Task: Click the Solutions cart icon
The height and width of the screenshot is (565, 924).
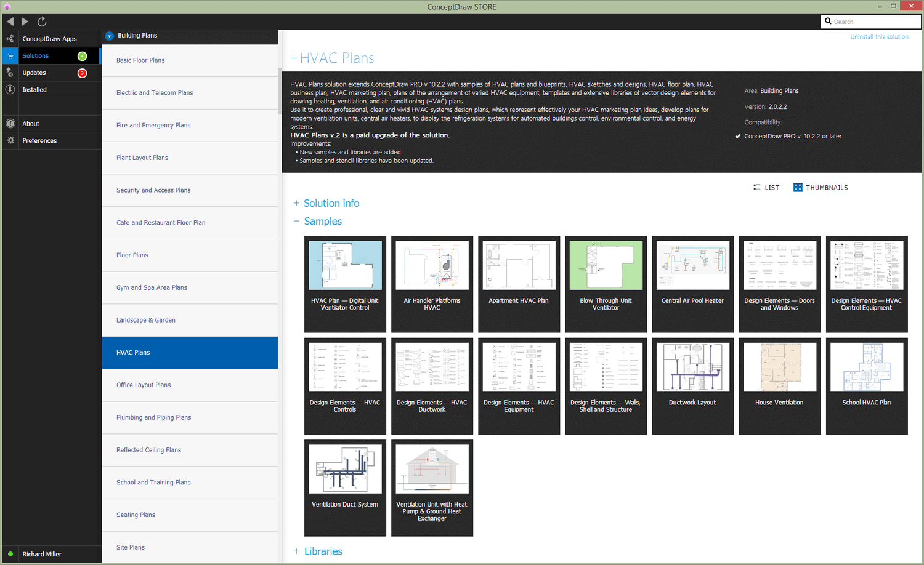Action: point(10,56)
